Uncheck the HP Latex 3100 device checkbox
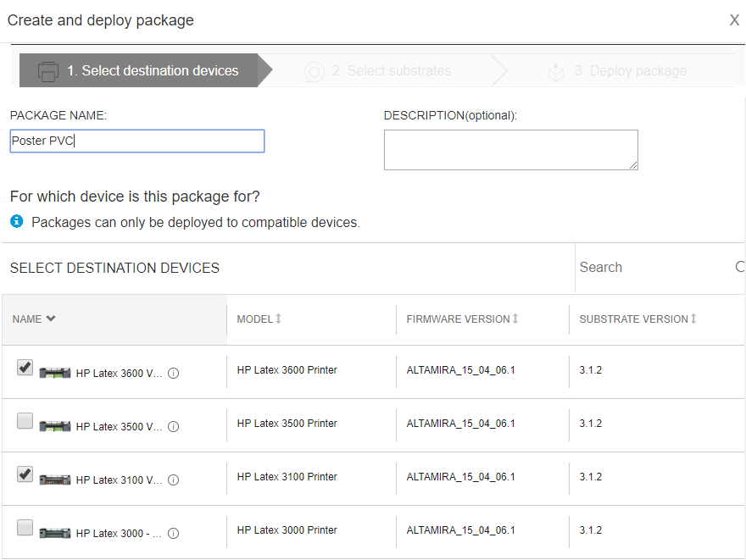 click(x=25, y=474)
